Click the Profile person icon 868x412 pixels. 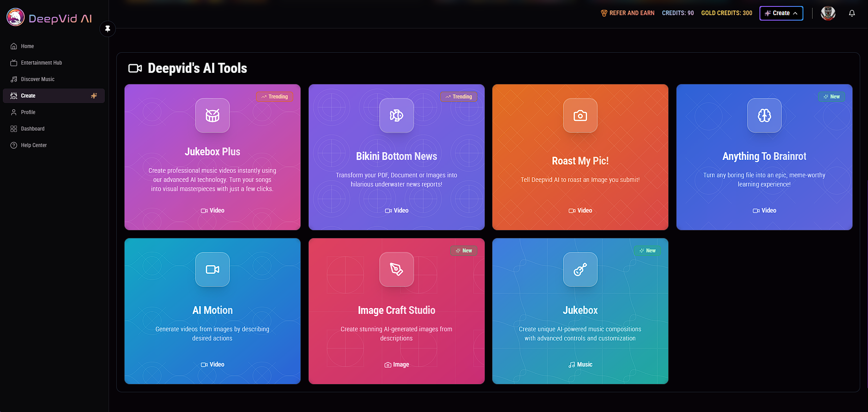14,112
